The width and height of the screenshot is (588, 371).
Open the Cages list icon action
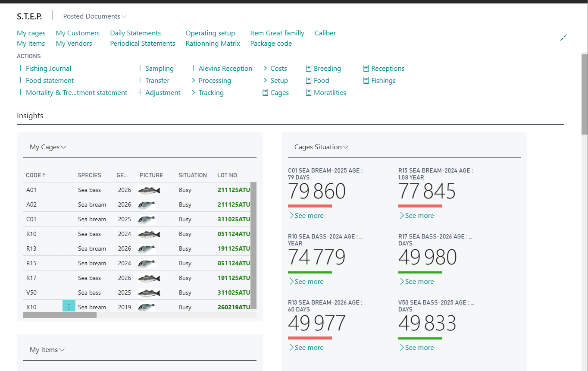(266, 92)
